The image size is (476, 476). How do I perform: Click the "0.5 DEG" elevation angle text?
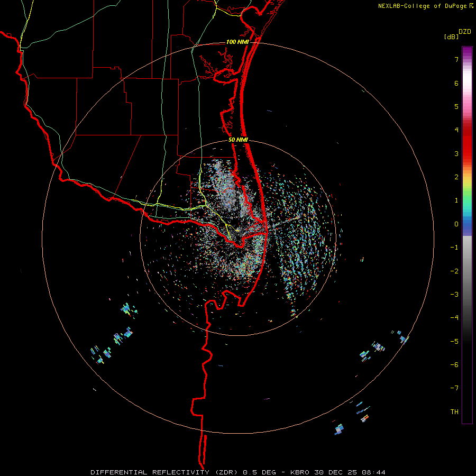260,472
